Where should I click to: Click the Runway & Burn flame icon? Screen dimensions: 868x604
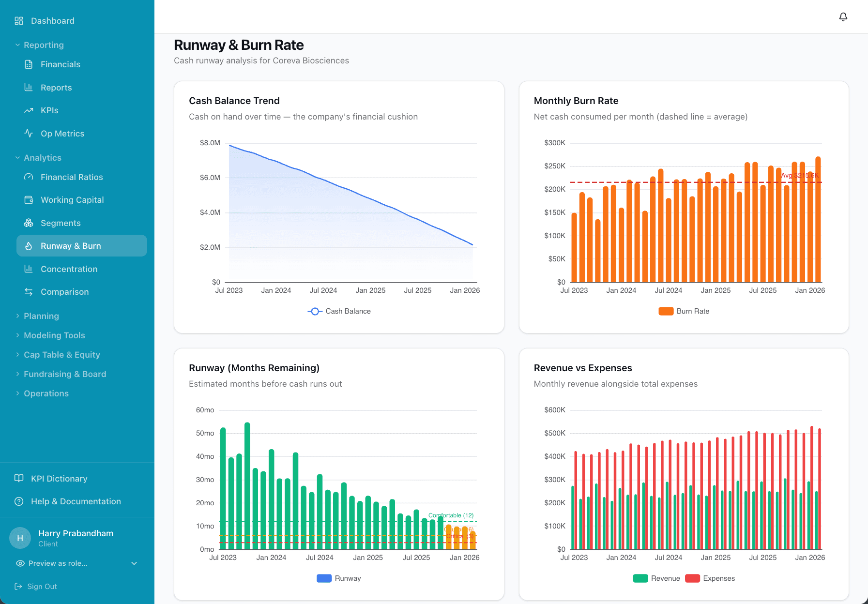[29, 246]
